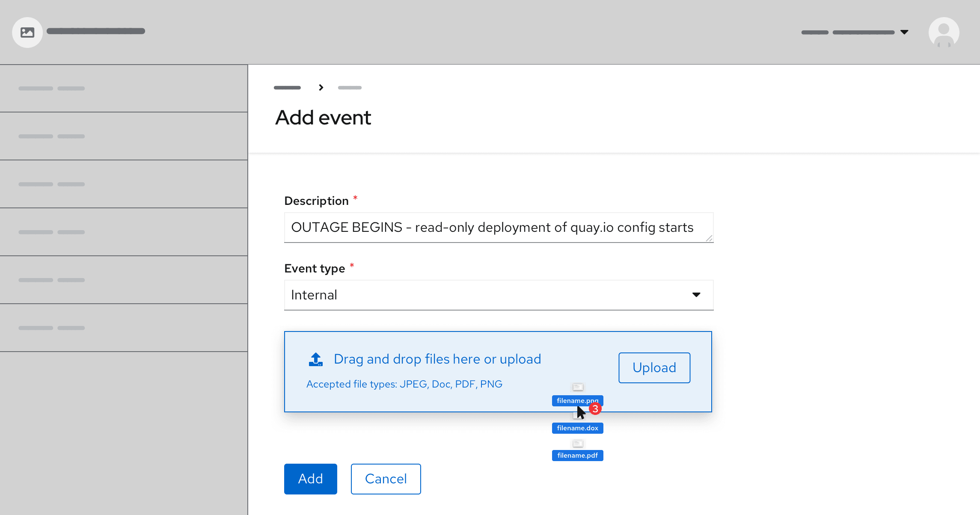The image size is (980, 515).
Task: Click the Upload button
Action: pos(654,368)
